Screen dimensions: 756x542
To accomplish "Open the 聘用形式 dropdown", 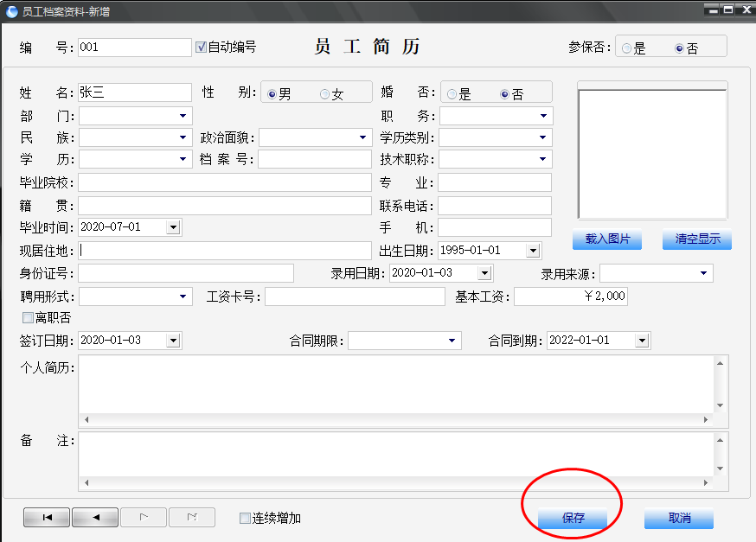I will pyautogui.click(x=183, y=297).
